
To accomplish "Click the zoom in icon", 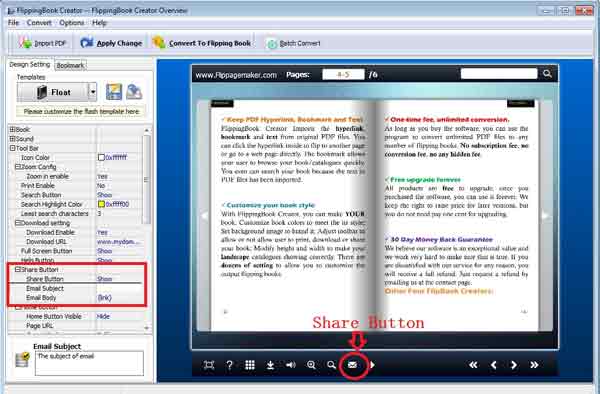I will [x=311, y=365].
